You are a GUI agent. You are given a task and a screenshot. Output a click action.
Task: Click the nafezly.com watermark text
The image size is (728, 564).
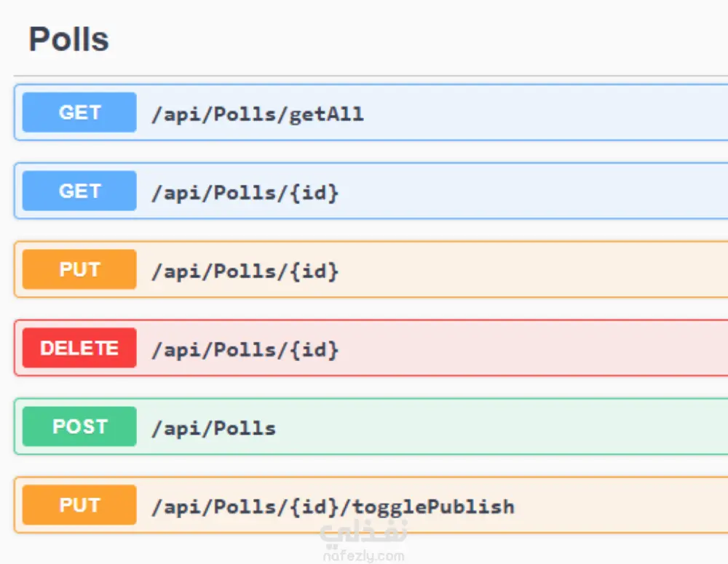coord(363,557)
